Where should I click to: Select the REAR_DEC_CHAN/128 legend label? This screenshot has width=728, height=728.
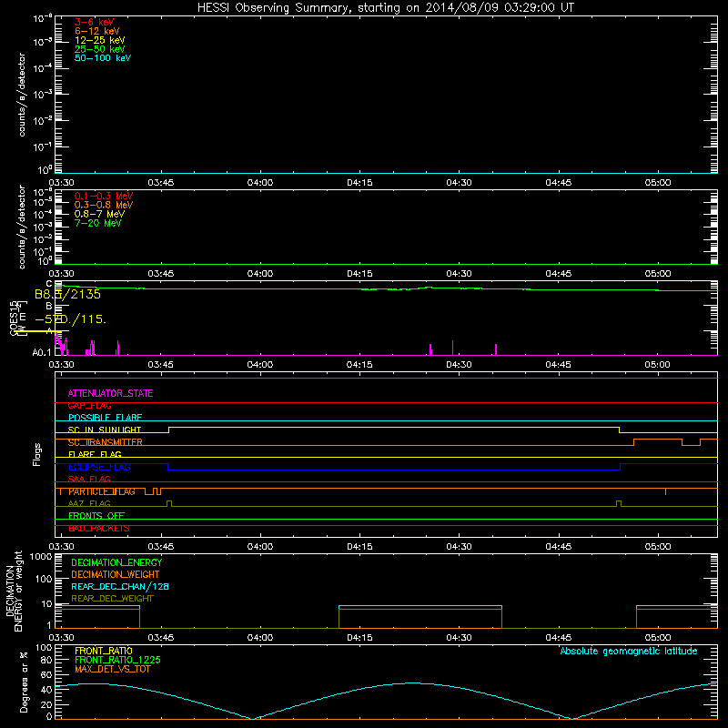[x=120, y=587]
